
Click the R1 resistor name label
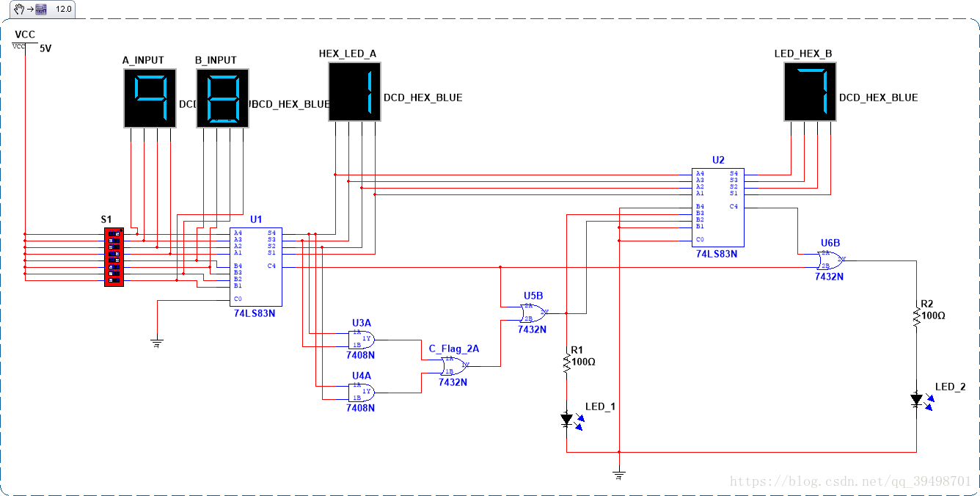pos(577,350)
